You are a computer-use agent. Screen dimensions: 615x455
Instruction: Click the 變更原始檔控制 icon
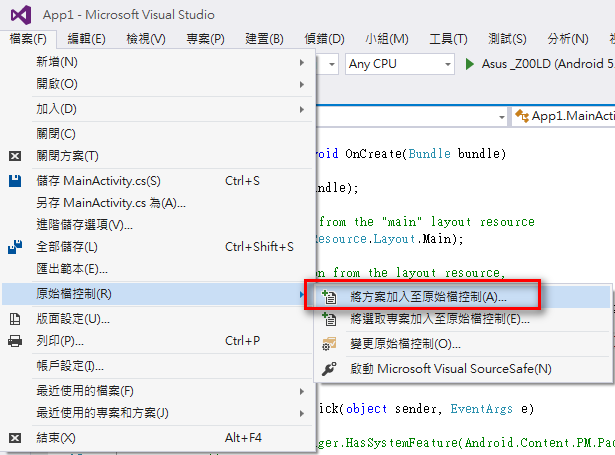pos(329,344)
